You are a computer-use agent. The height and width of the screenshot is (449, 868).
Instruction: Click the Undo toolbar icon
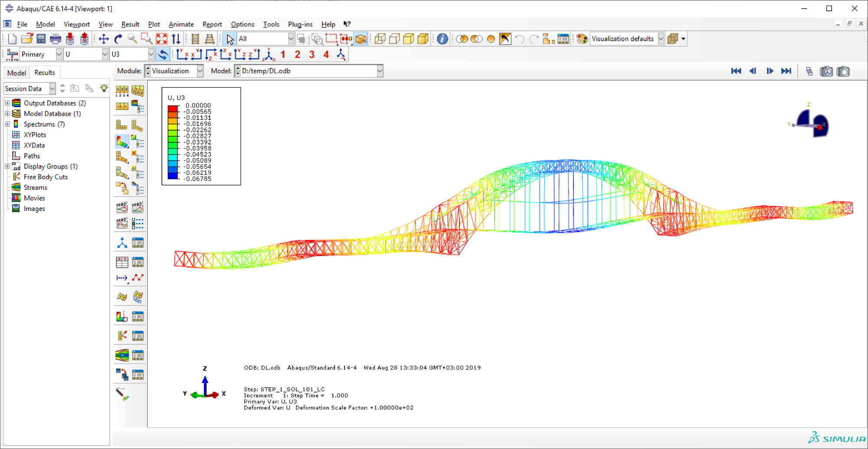point(519,39)
